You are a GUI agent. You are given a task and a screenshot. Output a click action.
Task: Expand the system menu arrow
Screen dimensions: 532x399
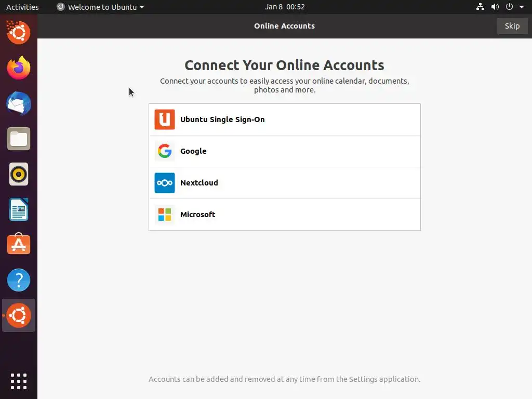point(522,7)
